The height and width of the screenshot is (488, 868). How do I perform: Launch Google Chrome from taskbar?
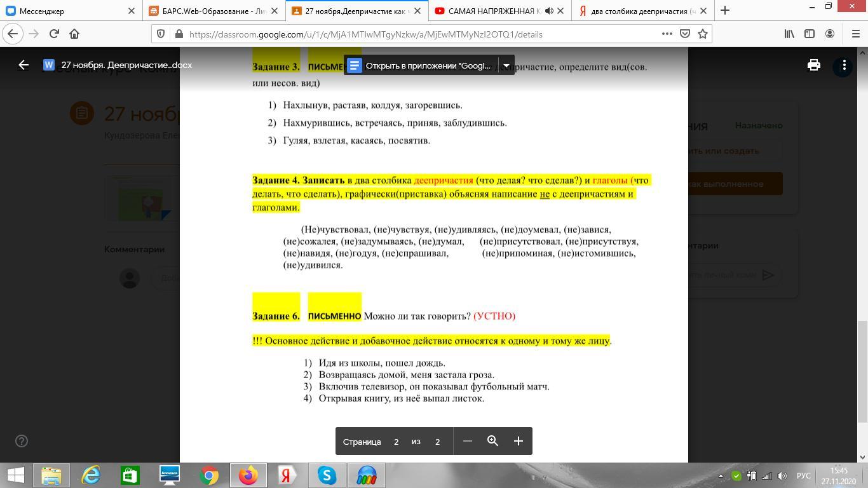(x=209, y=475)
